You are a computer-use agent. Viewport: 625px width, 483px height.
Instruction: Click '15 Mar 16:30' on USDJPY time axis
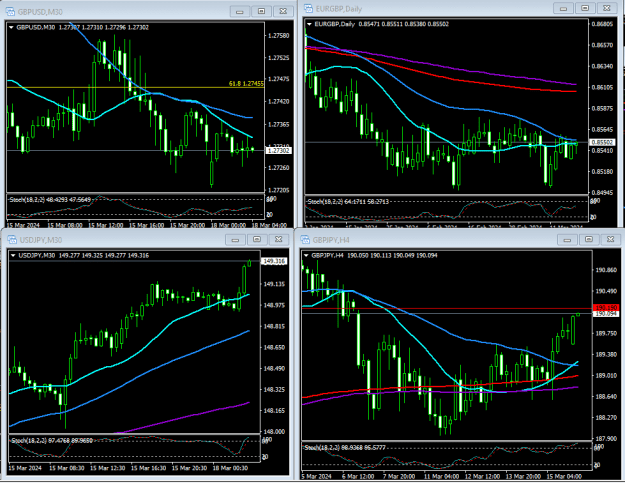[148, 468]
